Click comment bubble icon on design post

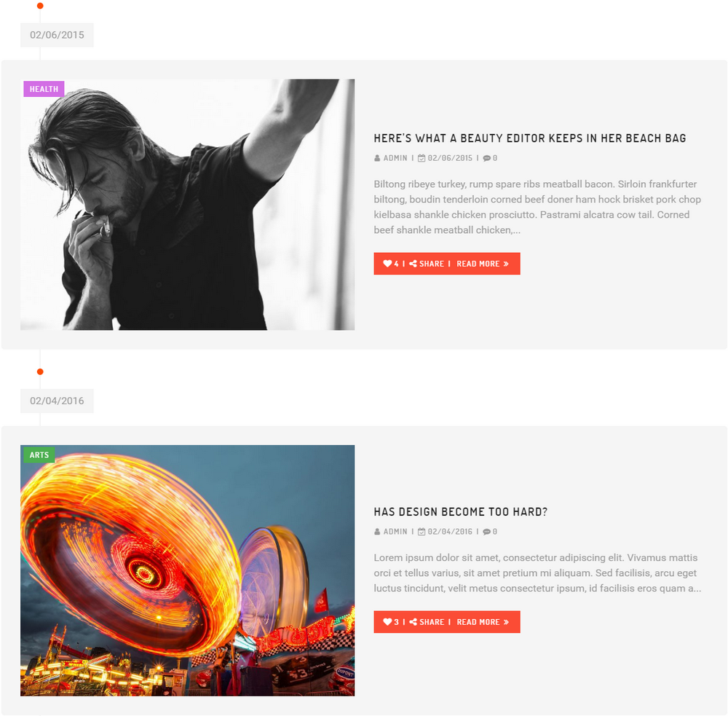[486, 532]
